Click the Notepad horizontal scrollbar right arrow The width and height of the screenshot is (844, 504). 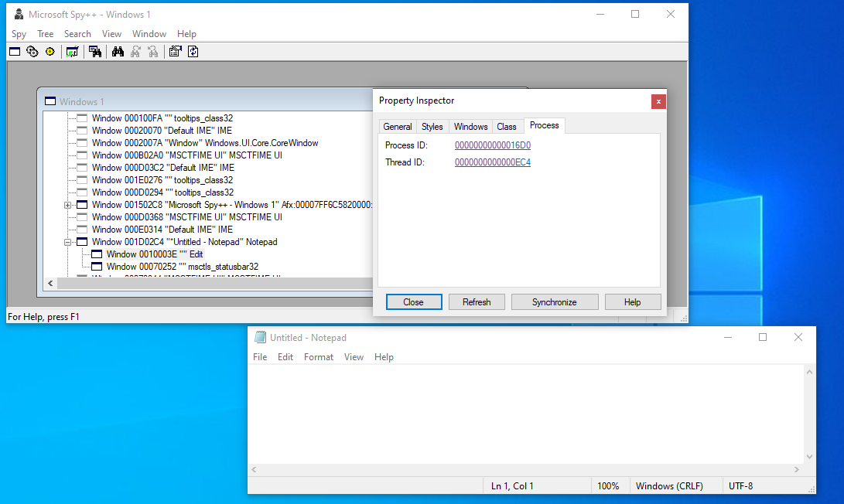(797, 469)
